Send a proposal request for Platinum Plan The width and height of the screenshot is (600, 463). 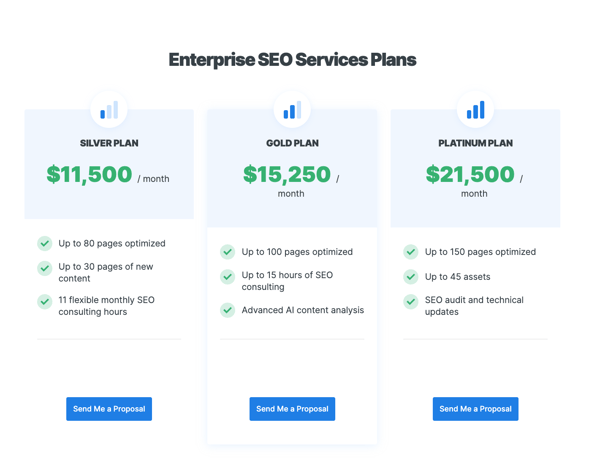[475, 409]
